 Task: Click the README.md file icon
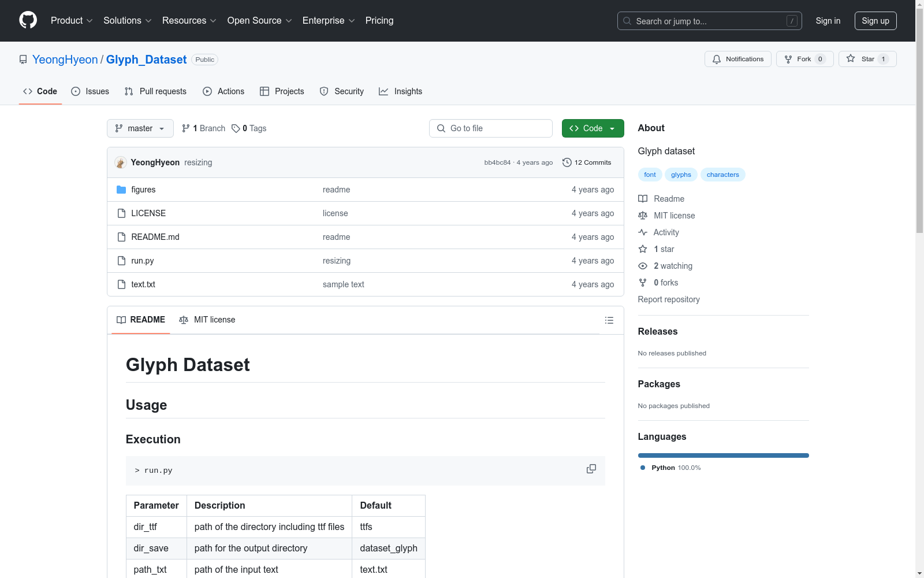[x=121, y=237]
